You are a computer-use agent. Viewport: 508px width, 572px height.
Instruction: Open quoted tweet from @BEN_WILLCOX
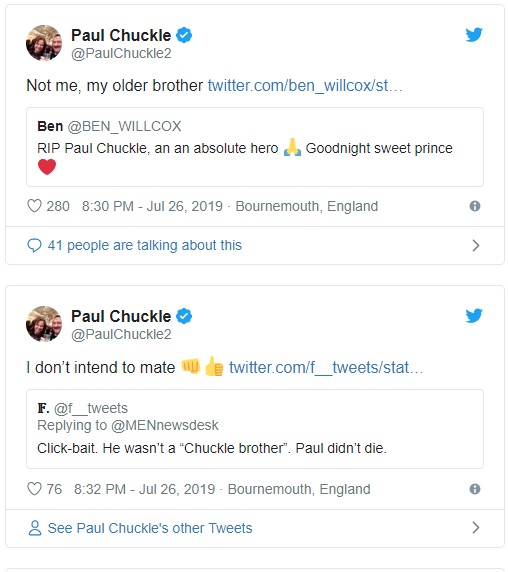point(255,147)
